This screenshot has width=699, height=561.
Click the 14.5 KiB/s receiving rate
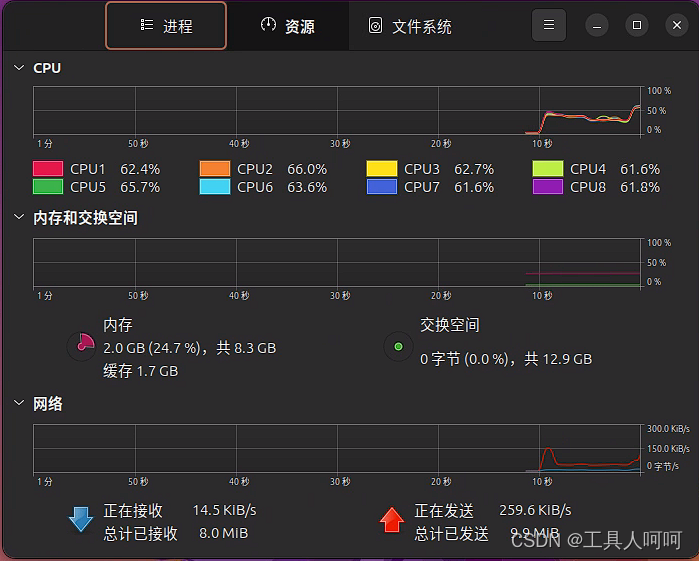(224, 510)
